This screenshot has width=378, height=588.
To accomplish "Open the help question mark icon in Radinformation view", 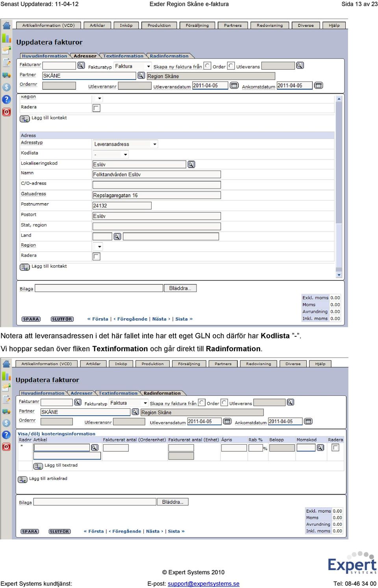I will pyautogui.click(x=7, y=435).
